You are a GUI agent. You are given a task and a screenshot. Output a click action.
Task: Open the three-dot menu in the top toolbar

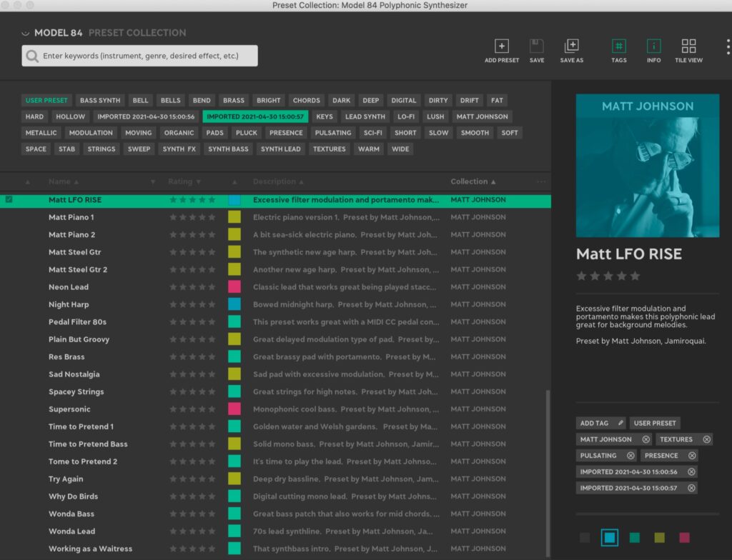click(x=728, y=47)
